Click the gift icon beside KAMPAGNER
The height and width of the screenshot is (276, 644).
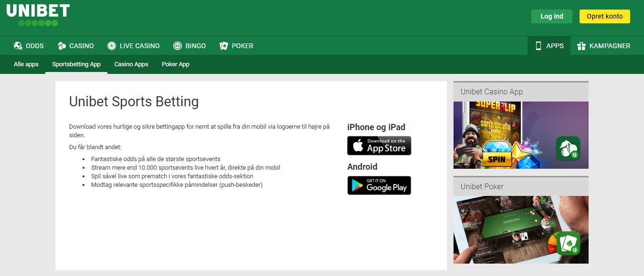tap(581, 46)
